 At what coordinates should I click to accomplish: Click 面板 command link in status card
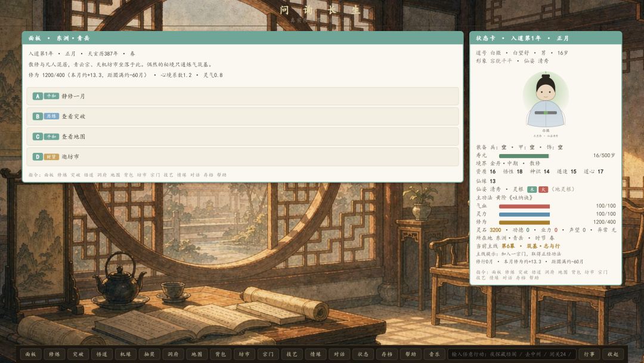point(497,272)
